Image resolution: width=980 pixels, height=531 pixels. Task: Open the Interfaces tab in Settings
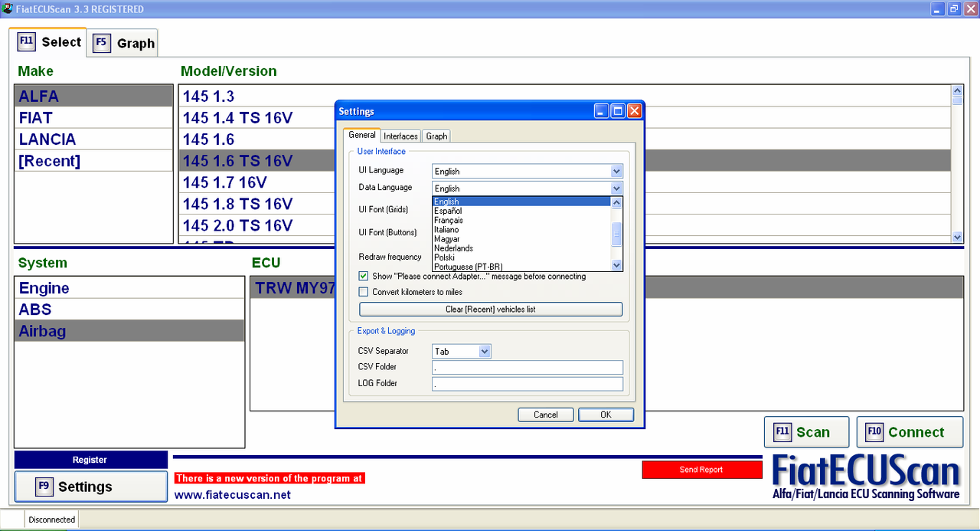coord(400,136)
